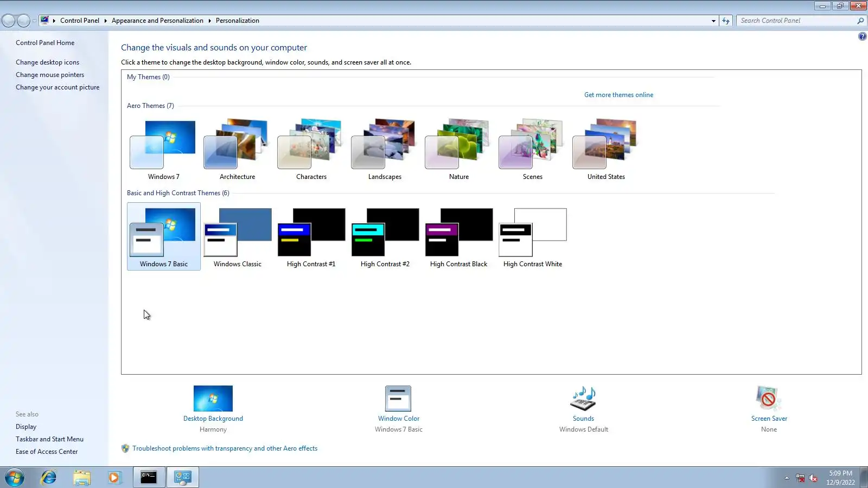Screen dimensions: 868x488
Task: Apply the High Contrast Black theme
Action: pyautogui.click(x=458, y=236)
